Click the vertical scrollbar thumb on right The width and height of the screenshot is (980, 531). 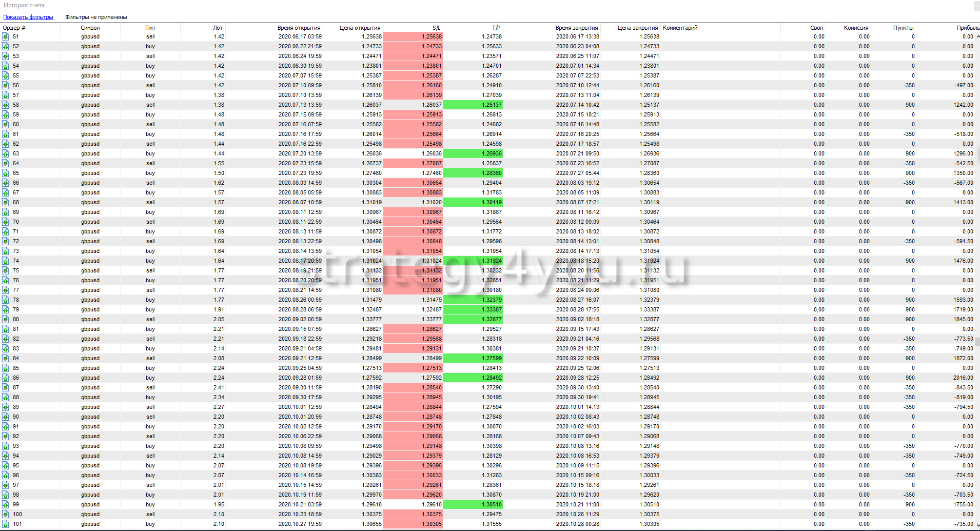tap(977, 342)
